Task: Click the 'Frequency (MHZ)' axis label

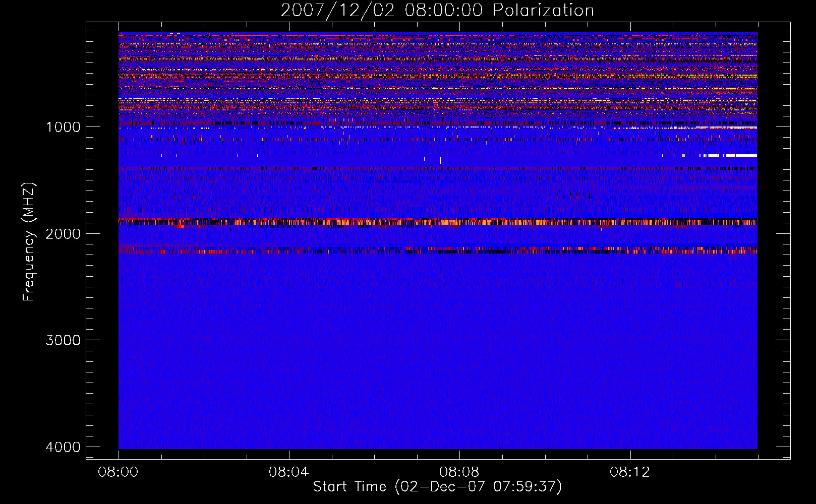Action: 29,242
